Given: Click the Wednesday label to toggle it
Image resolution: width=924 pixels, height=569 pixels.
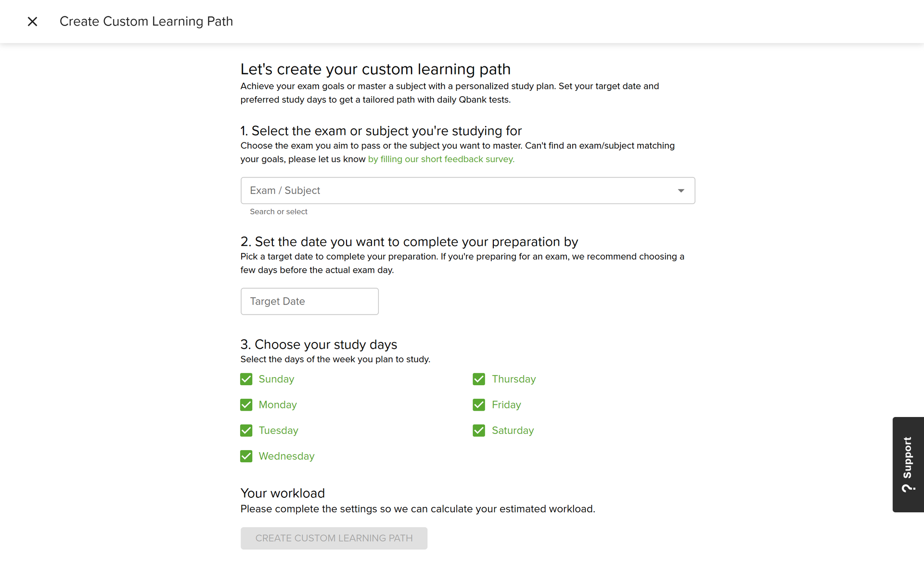Looking at the screenshot, I should [286, 456].
